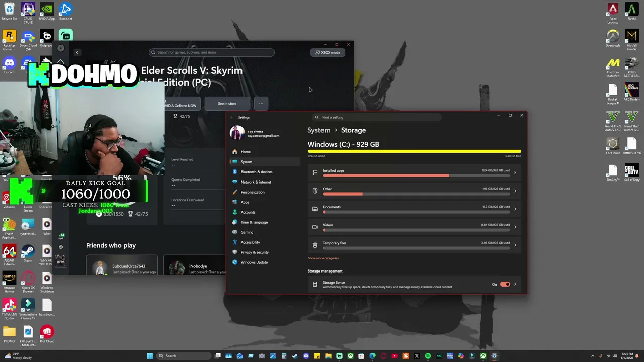Select the FiveM desktop icon at top right
Screen dimensions: 644x362
pos(631,12)
